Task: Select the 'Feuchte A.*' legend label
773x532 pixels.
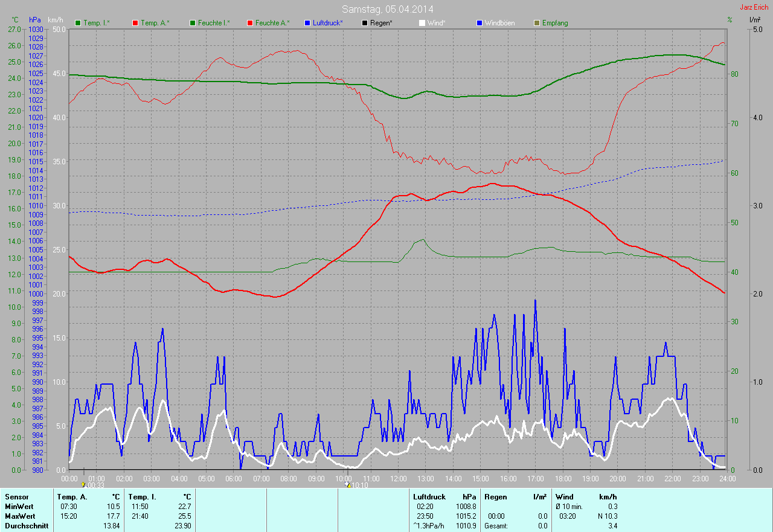Action: coord(272,23)
